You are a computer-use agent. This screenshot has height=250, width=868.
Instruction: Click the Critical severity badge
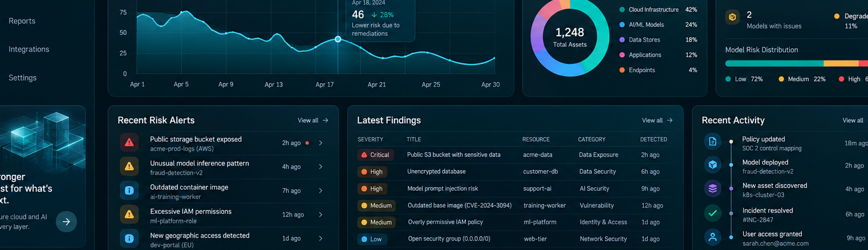[x=376, y=155]
